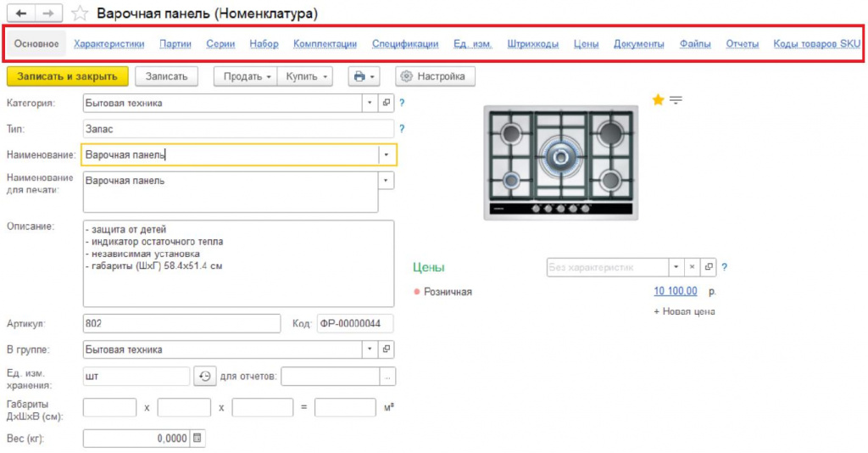This screenshot has height=453, width=868.
Task: Click the history icon next to Ед. изм. хранения
Action: pos(205,376)
